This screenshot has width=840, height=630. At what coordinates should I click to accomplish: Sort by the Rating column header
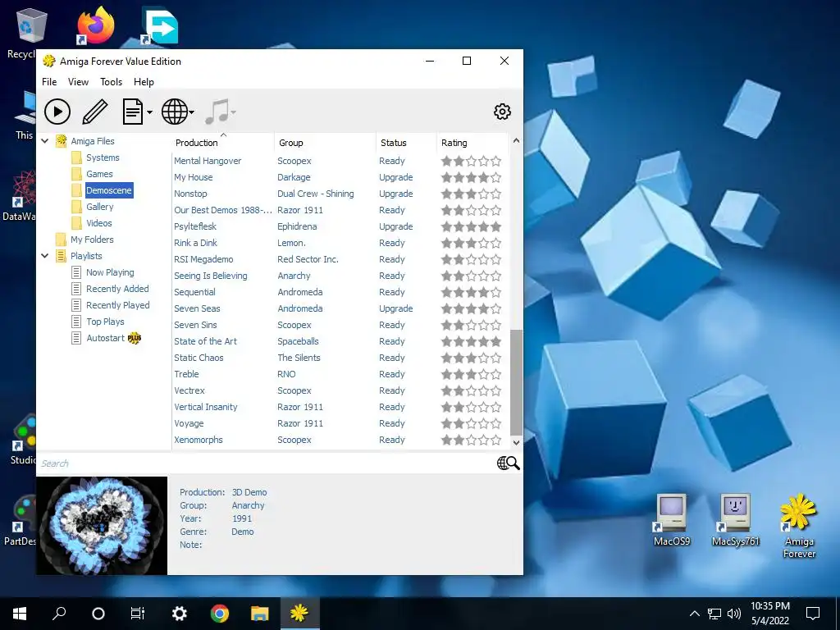click(x=454, y=143)
